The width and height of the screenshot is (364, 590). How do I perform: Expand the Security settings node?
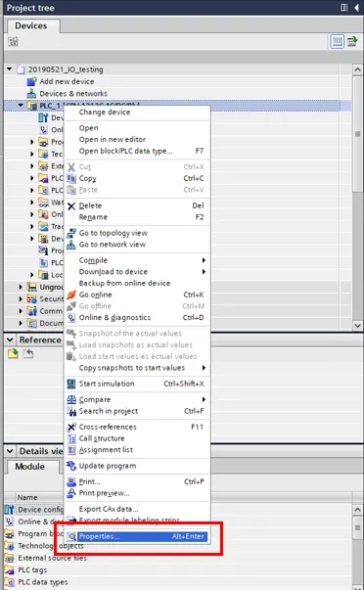click(21, 299)
